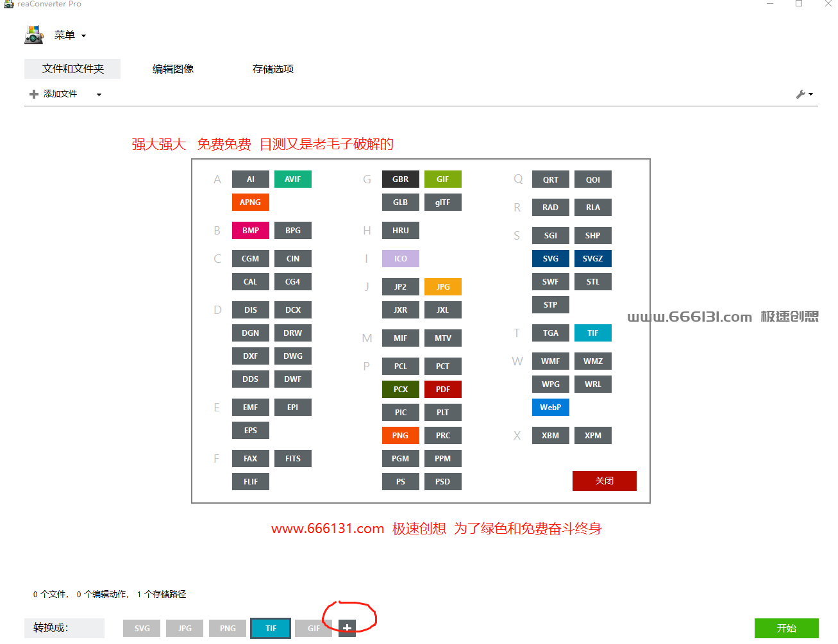Choose the SVGZ format tile

[593, 259]
